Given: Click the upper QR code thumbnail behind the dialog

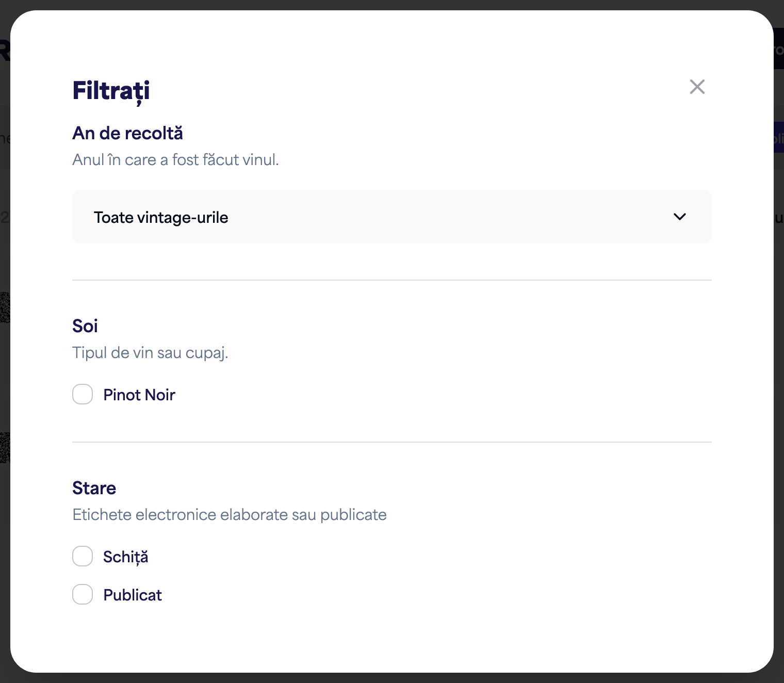Looking at the screenshot, I should (5, 307).
